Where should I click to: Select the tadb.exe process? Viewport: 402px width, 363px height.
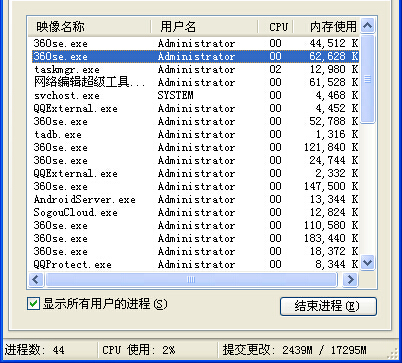pos(195,134)
